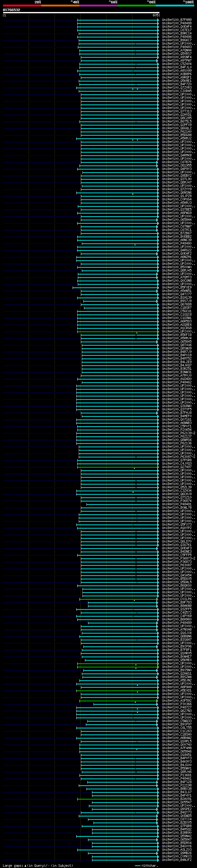Click the cyan ~100% identity color band
Image resolution: width=197 pixels, height=868 pixels.
175,6
